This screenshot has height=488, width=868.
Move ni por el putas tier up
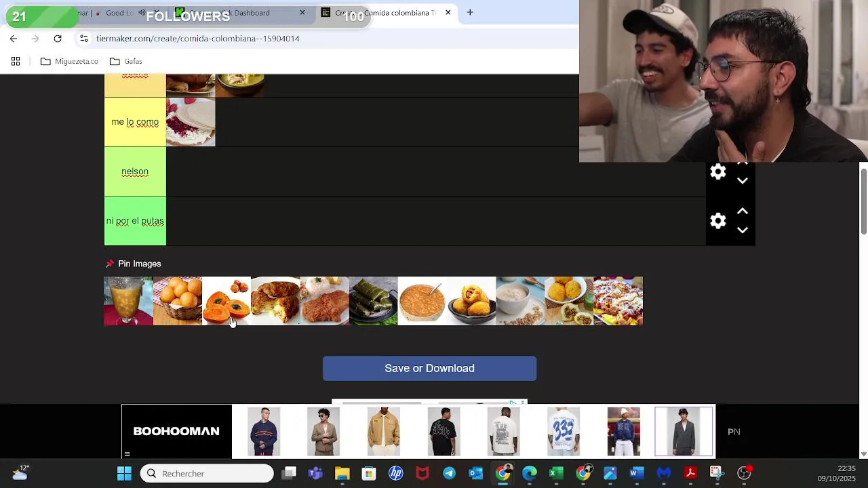743,211
